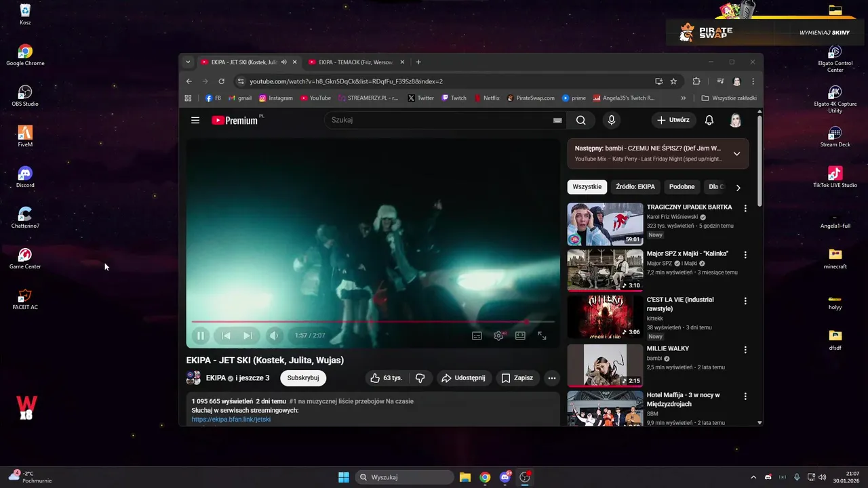Open the ekipa.bfan.link/jetski link
The height and width of the screenshot is (488, 868).
(231, 420)
